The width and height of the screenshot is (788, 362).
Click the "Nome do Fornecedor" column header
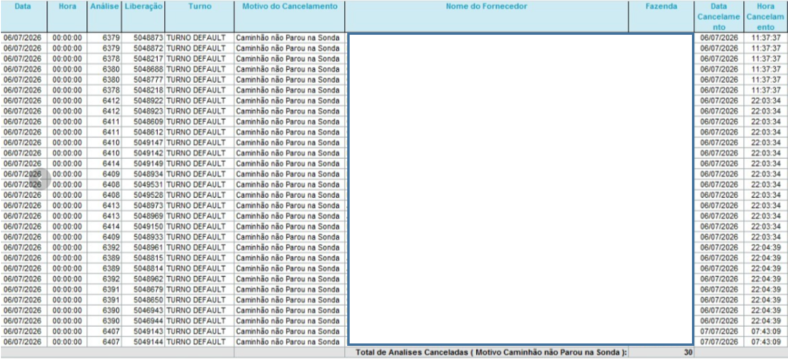click(486, 17)
